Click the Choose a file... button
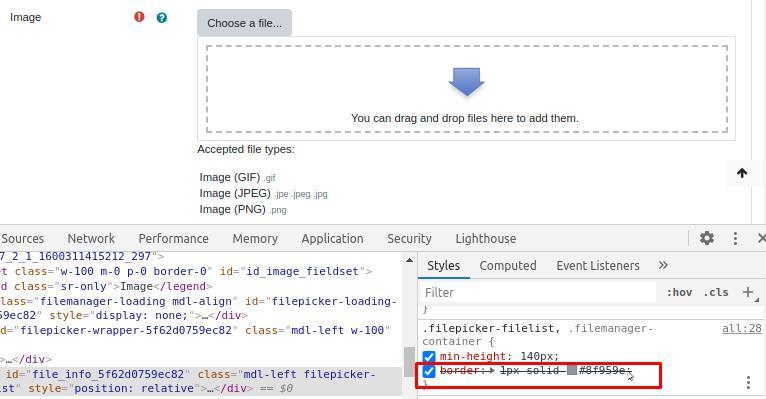Screen dimensions: 766x399 click(x=244, y=23)
